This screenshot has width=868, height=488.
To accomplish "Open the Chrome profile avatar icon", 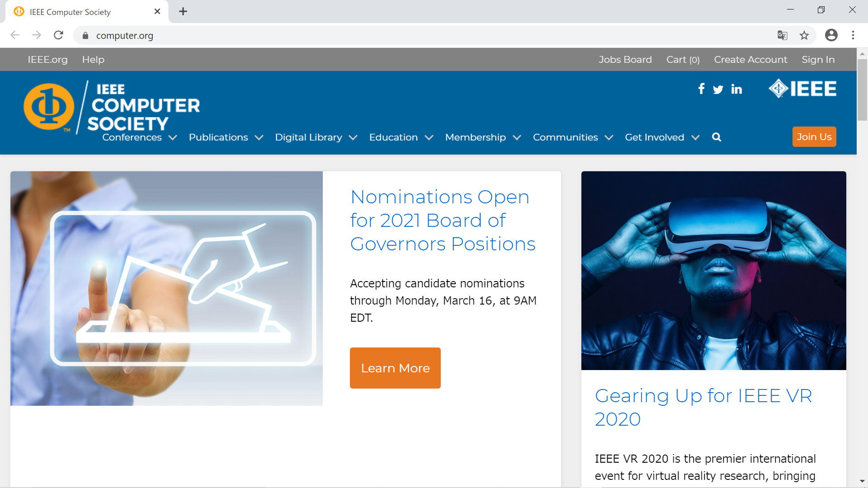I will point(831,35).
